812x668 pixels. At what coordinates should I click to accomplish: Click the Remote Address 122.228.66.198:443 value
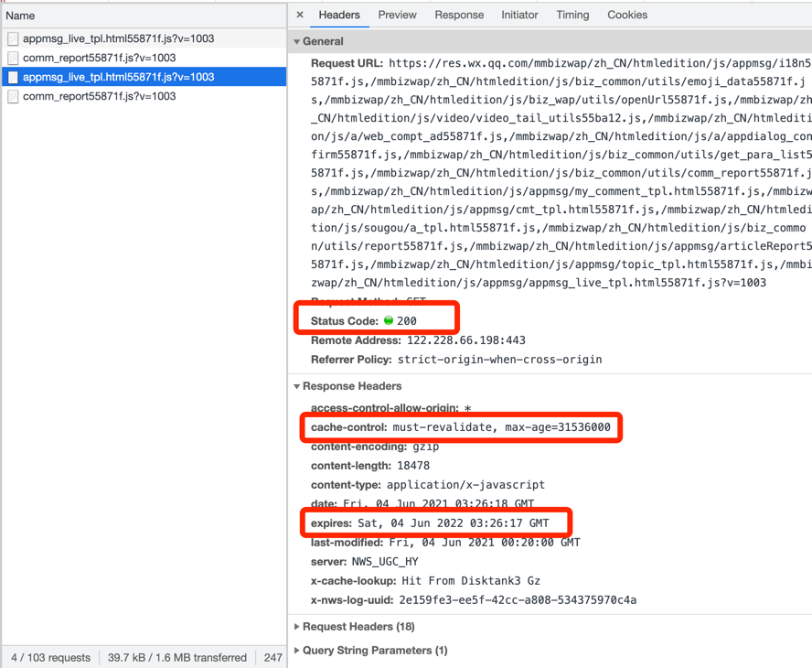coord(466,340)
